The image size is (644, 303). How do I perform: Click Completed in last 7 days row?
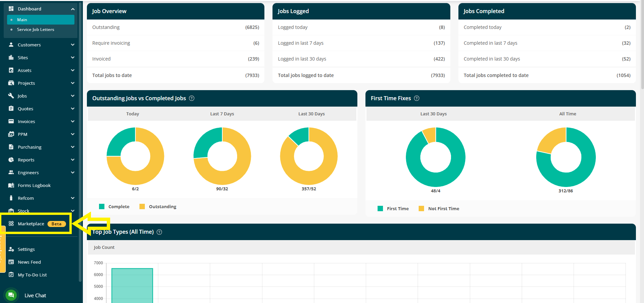pyautogui.click(x=547, y=43)
